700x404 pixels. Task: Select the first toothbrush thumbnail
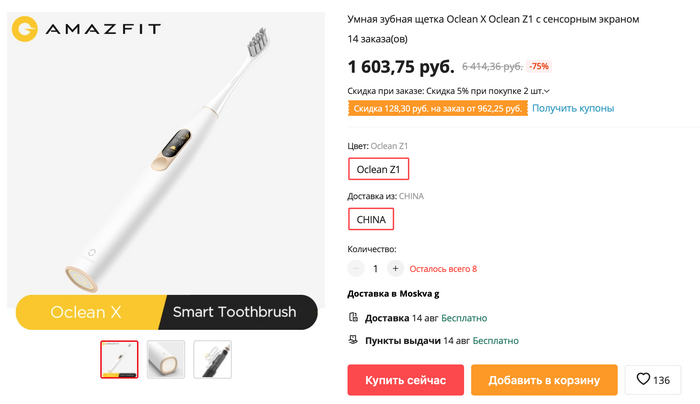tap(119, 359)
